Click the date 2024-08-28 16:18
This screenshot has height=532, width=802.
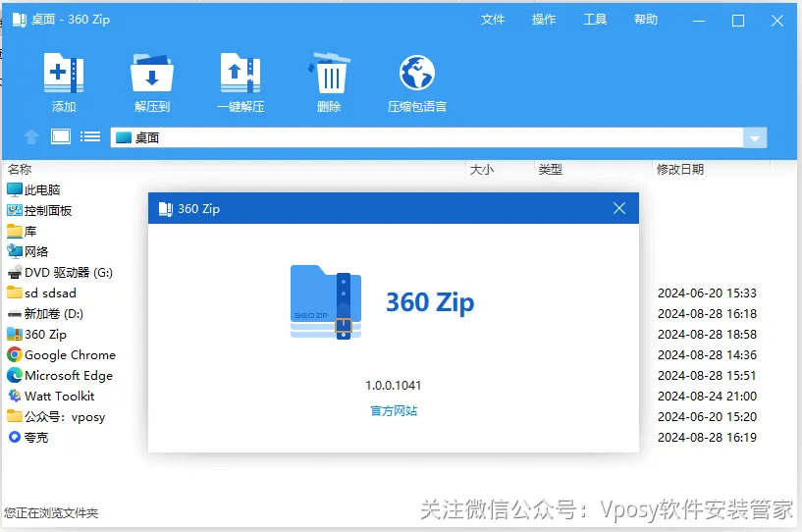pyautogui.click(x=707, y=313)
